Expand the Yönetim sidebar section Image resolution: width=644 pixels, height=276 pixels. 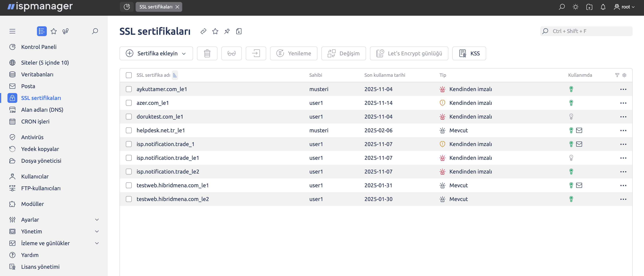point(97,231)
